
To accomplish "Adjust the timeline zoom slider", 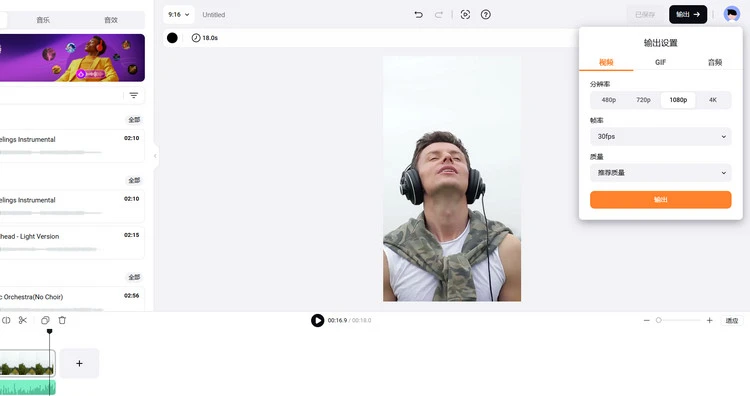I will (x=659, y=320).
